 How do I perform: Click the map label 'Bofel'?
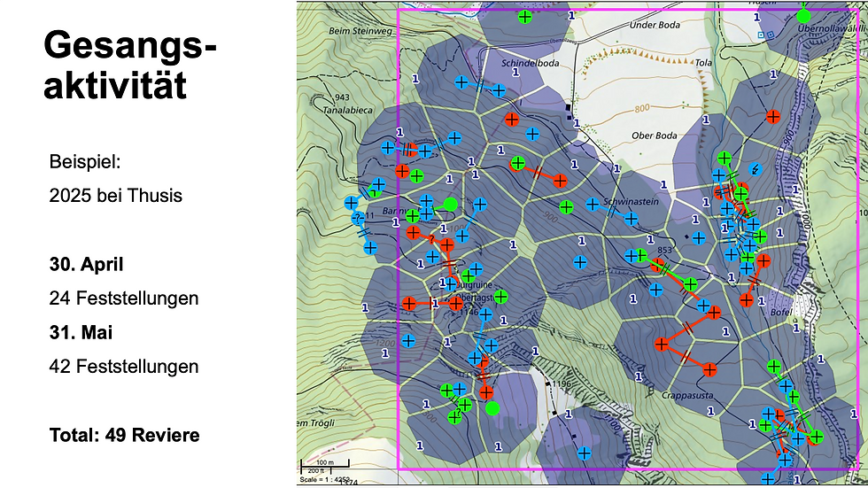(781, 313)
